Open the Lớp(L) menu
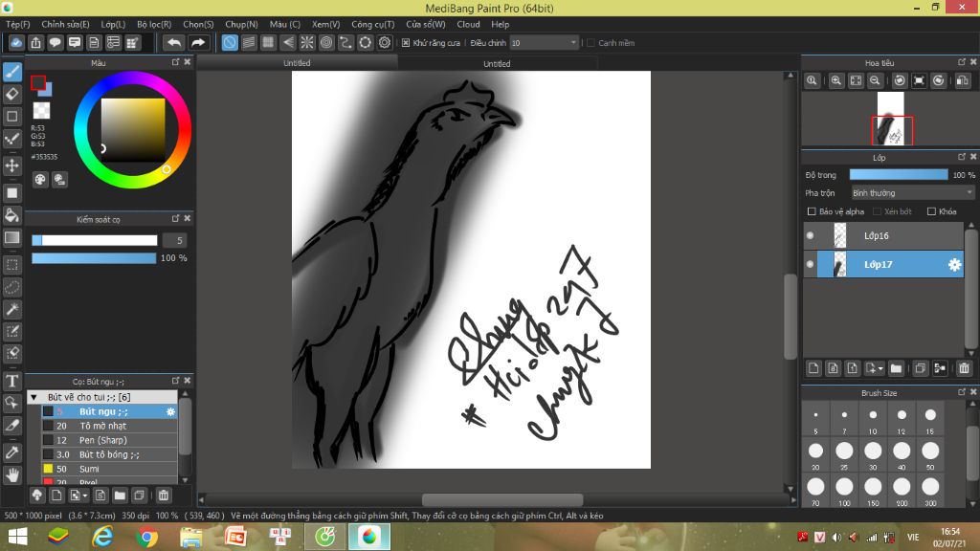Image resolution: width=980 pixels, height=551 pixels. (x=113, y=24)
